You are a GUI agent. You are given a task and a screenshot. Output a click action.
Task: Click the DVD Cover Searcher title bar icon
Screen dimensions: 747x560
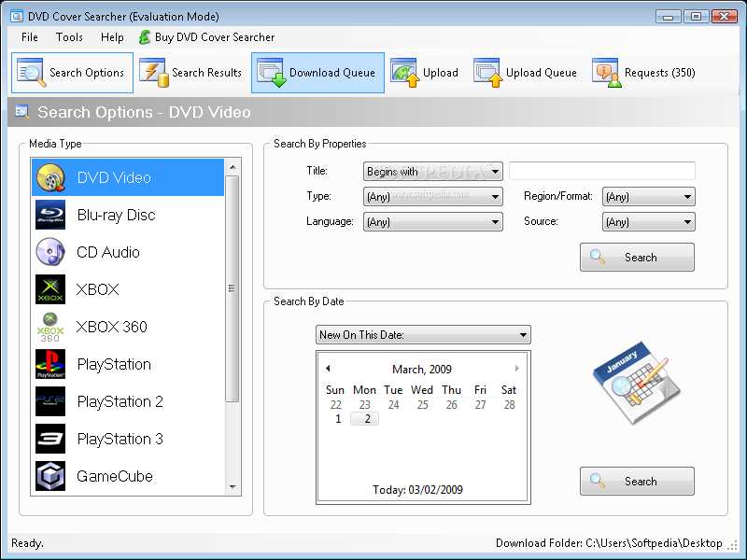(17, 17)
